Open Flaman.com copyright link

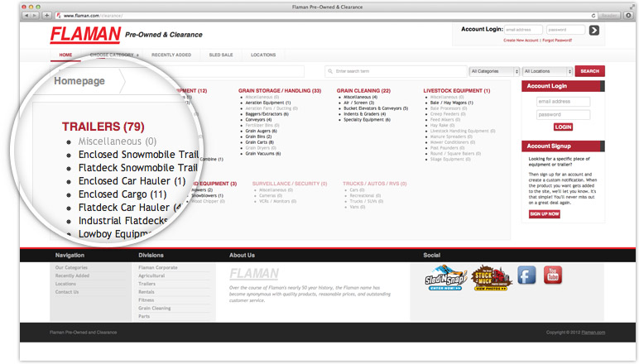coord(593,333)
